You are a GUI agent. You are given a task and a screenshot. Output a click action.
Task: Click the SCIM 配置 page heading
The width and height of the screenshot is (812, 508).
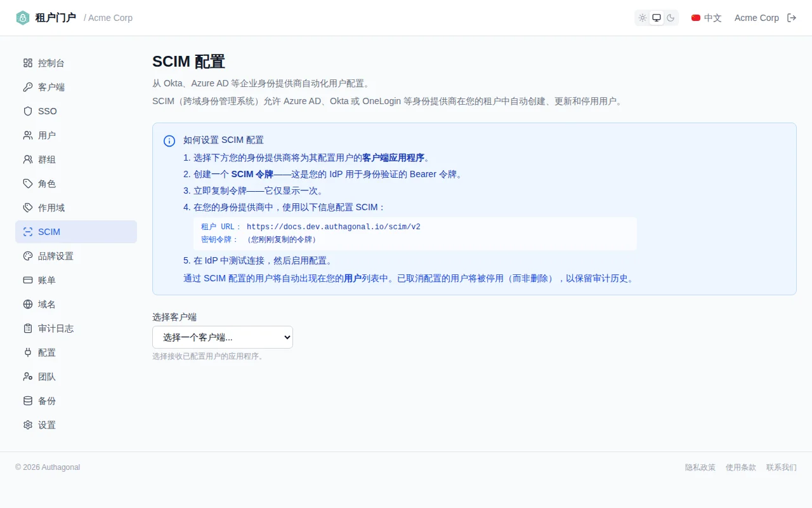tap(189, 62)
